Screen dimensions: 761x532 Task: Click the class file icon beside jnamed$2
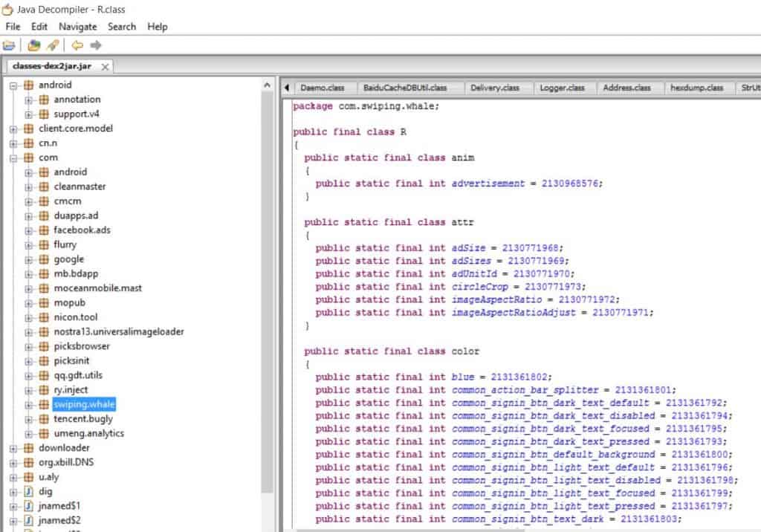pyautogui.click(x=29, y=521)
